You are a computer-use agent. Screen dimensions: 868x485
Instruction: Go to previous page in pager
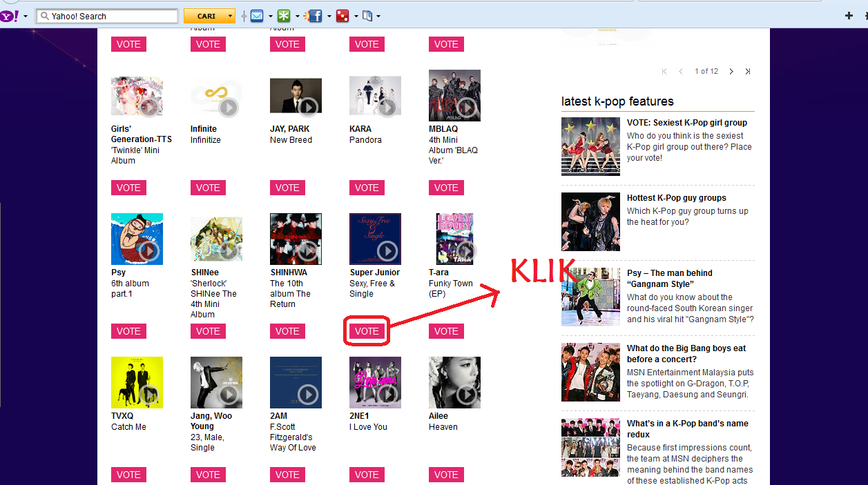point(681,71)
